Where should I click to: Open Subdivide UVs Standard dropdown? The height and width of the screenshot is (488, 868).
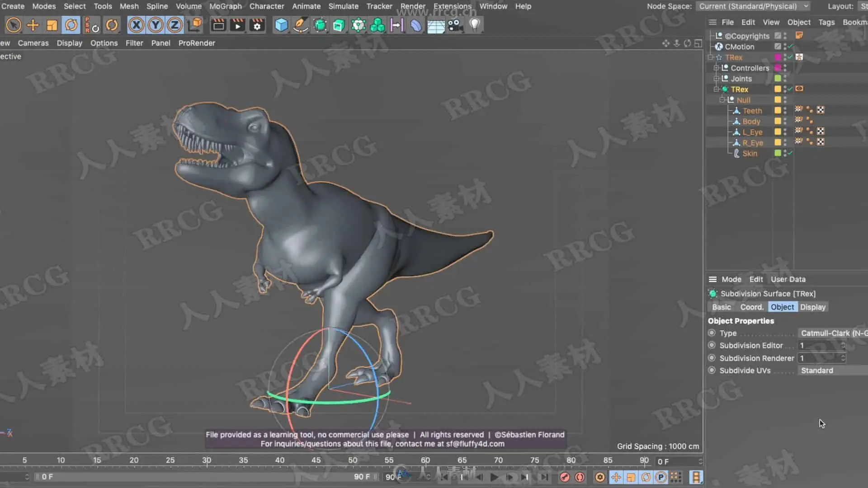tap(833, 371)
